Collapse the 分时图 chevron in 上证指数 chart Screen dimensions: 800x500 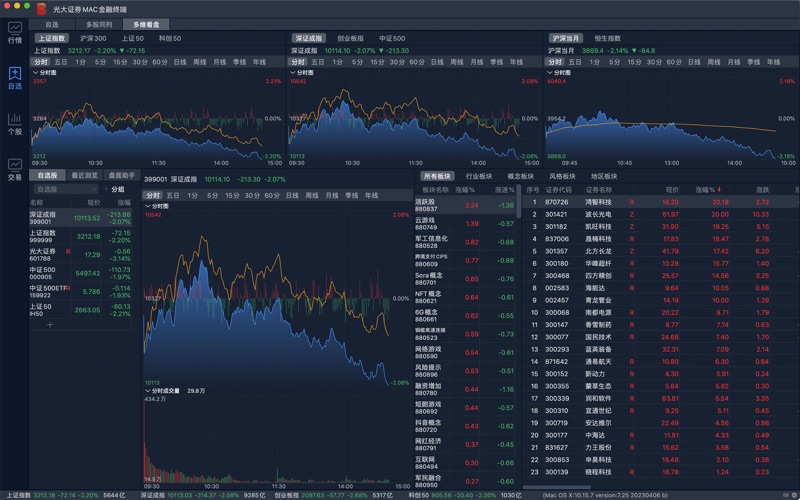point(36,72)
